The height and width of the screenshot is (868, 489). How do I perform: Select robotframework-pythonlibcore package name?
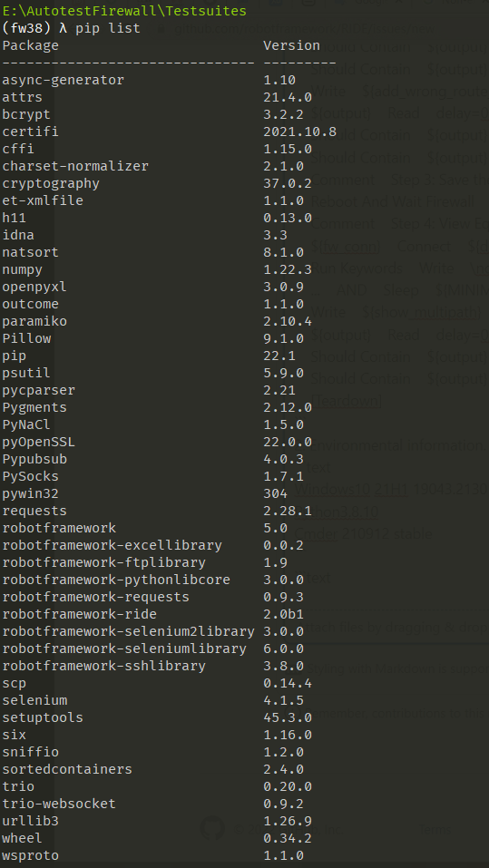point(116,580)
